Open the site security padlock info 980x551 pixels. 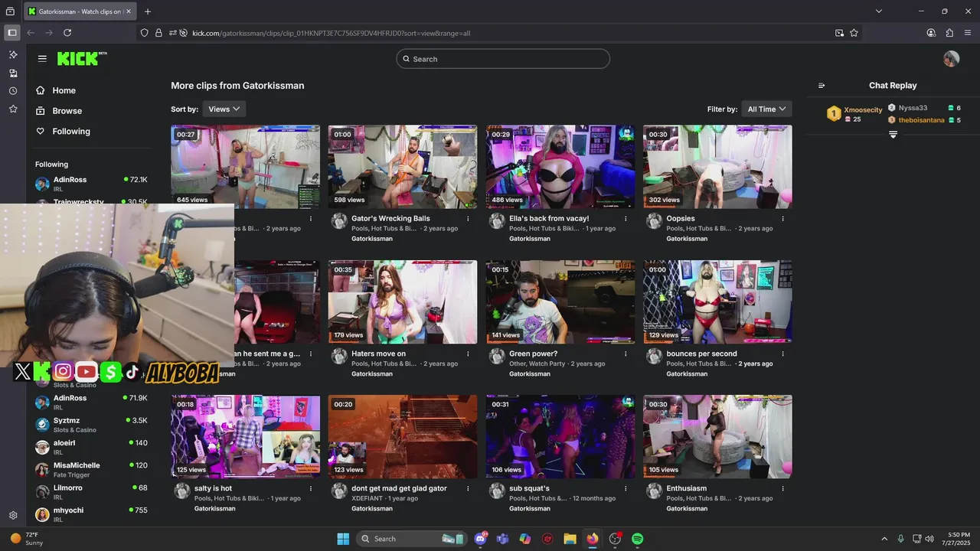pyautogui.click(x=158, y=33)
